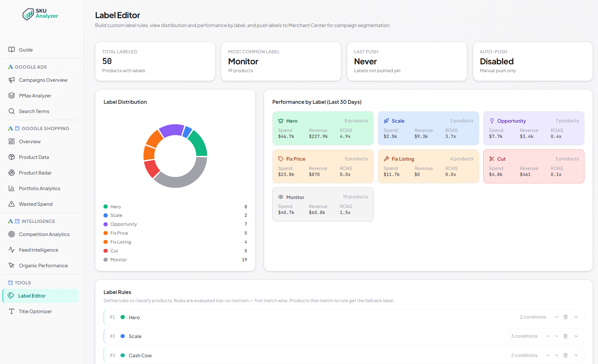
Task: Delete the Hero label rule
Action: click(x=566, y=317)
